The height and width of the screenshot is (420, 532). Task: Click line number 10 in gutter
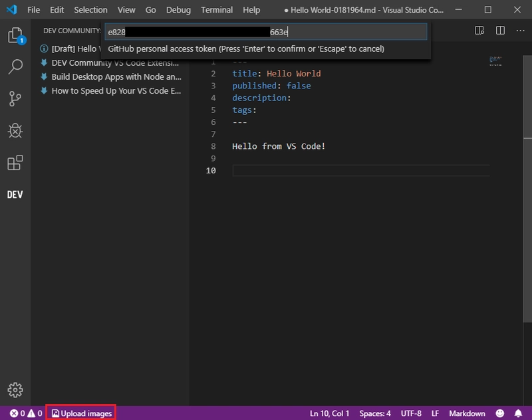[x=211, y=171]
